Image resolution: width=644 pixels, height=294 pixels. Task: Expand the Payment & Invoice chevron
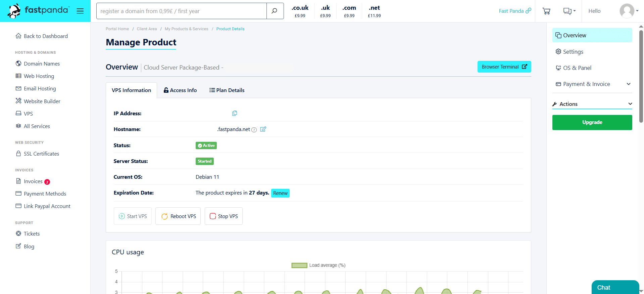pyautogui.click(x=629, y=84)
